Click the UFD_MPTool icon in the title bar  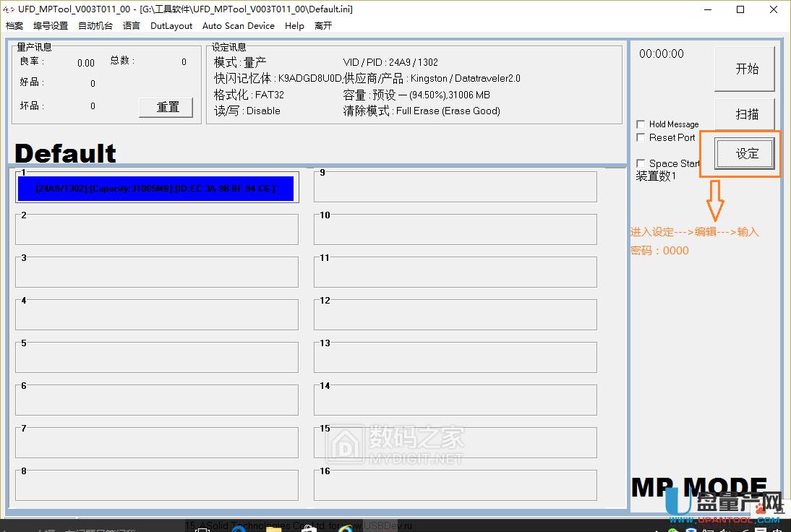8,9
